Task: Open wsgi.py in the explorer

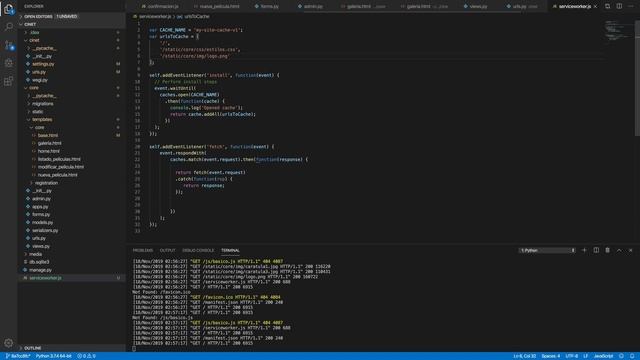Action: click(40, 80)
